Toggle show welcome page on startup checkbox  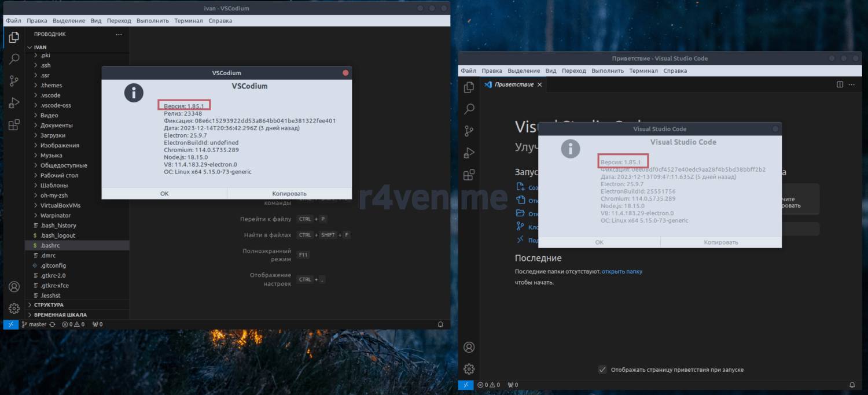coord(602,370)
